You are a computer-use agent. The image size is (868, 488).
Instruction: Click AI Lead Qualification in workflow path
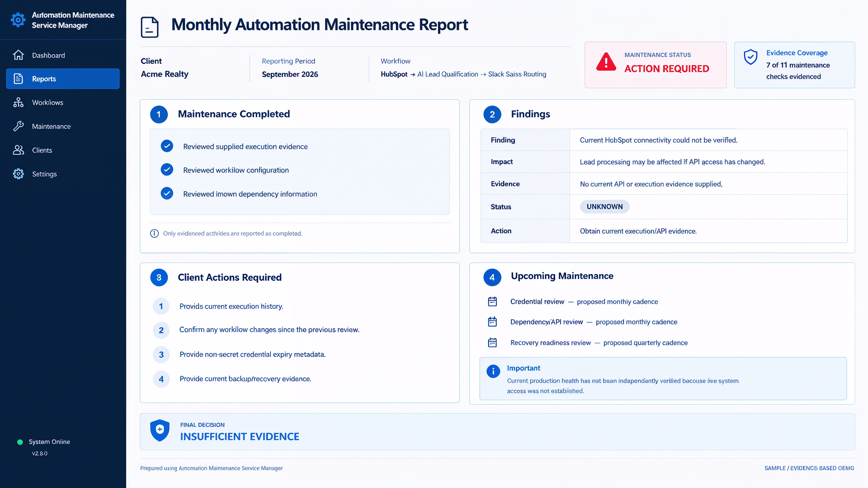447,74
